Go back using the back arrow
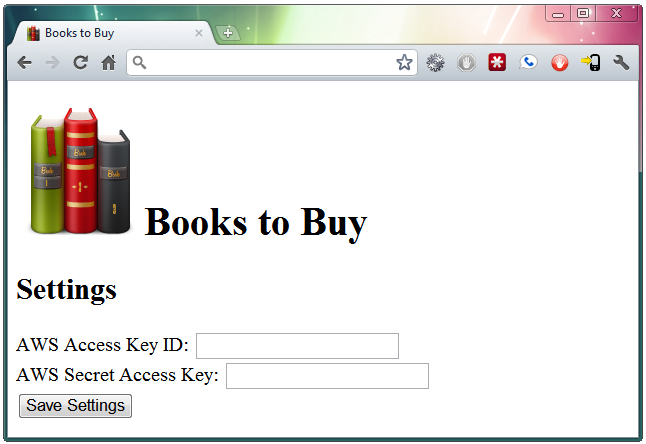646x444 pixels. tap(24, 63)
